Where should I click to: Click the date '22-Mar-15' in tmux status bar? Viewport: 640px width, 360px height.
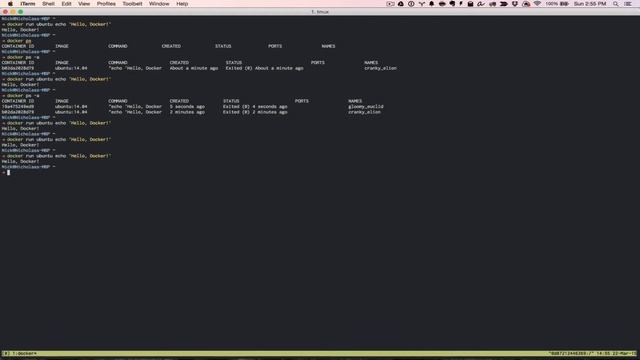coord(624,353)
